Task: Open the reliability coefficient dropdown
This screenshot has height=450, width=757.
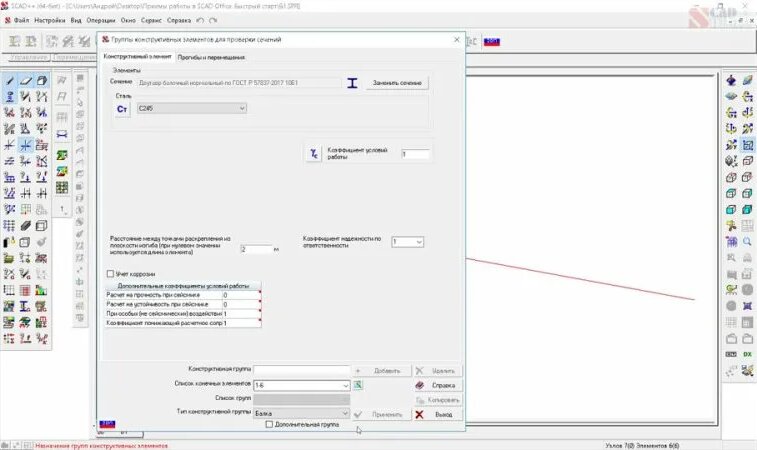Action: (407, 242)
